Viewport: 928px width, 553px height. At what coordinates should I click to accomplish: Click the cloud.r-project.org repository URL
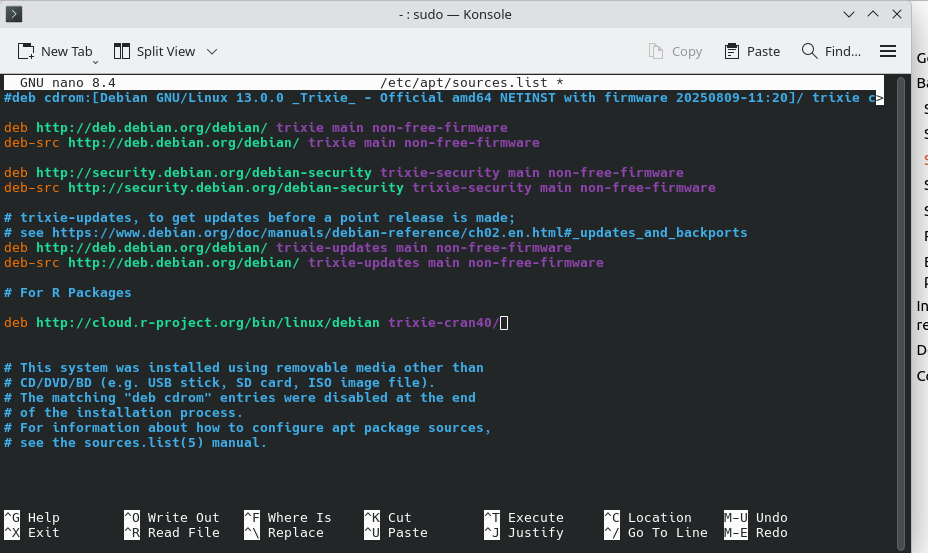pyautogui.click(x=207, y=323)
